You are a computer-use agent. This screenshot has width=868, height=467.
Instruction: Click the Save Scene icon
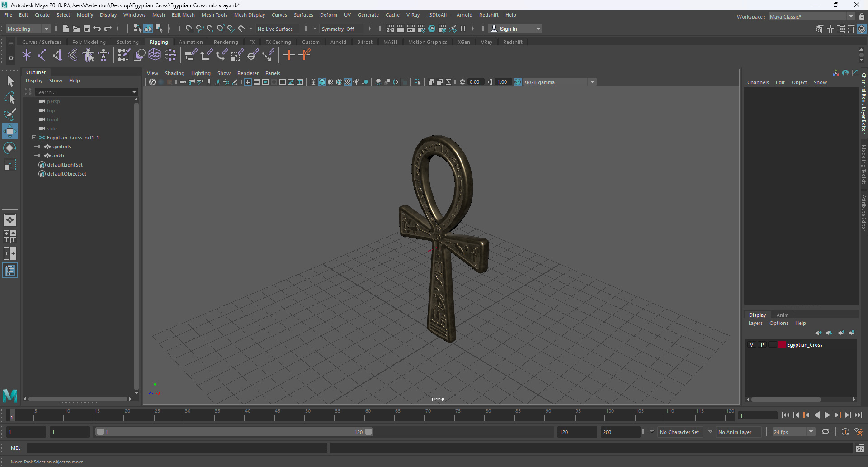[x=87, y=29]
